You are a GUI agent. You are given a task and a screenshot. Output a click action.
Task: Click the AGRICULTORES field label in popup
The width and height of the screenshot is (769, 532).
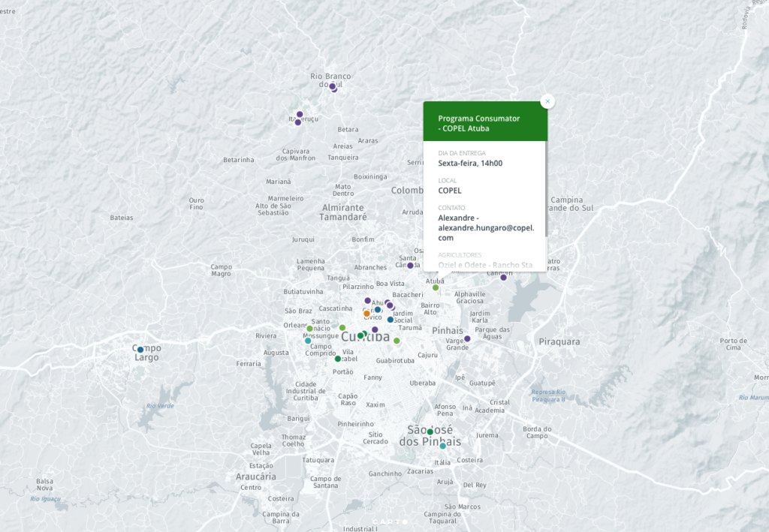(x=460, y=254)
